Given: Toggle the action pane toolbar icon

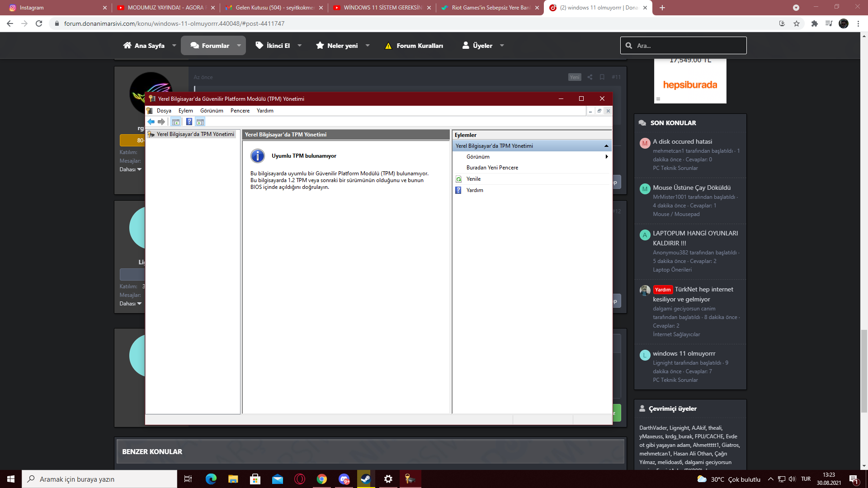Looking at the screenshot, I should (x=200, y=122).
